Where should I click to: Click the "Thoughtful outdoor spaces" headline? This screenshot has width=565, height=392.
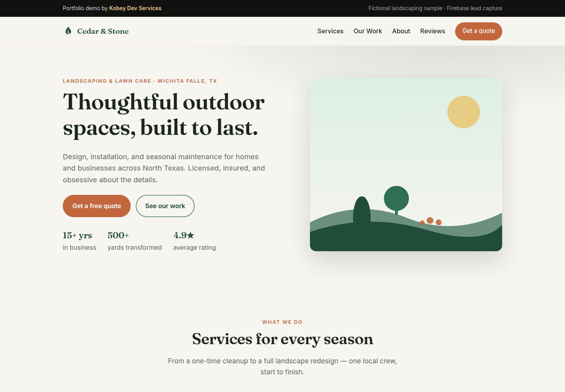coord(164,114)
